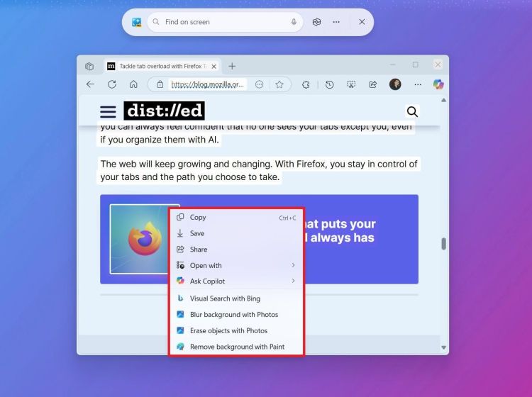Select Blur background with Photos

[235, 315]
